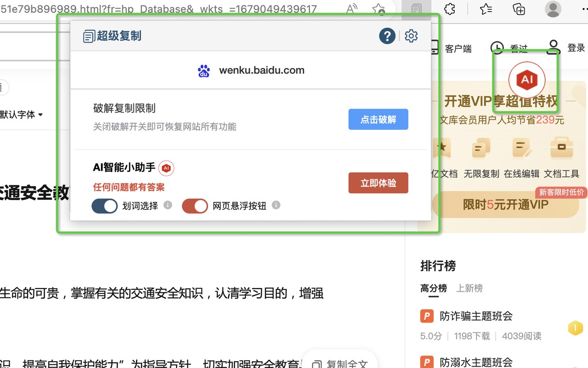Click the 破解复制限制 heading text
Image resolution: width=588 pixels, height=368 pixels.
tap(124, 109)
